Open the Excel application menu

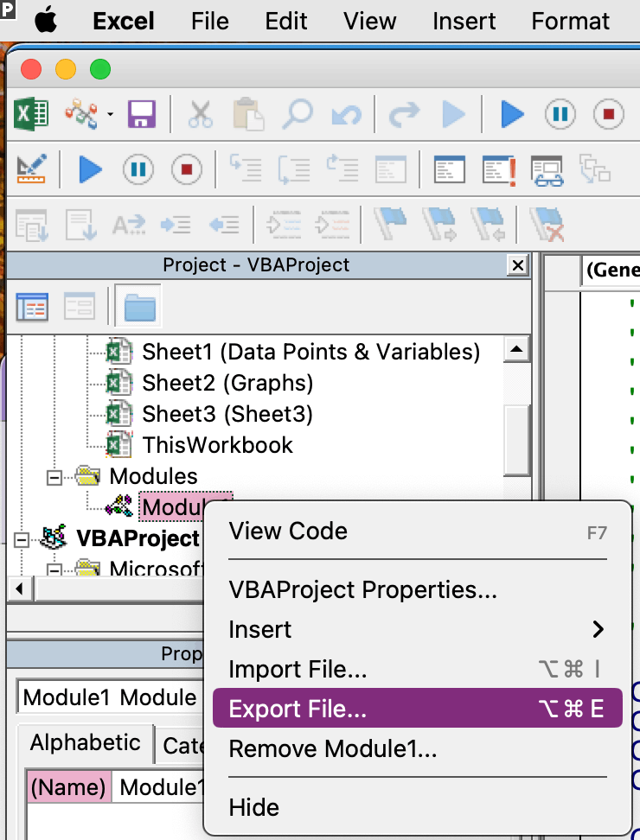pyautogui.click(x=124, y=22)
